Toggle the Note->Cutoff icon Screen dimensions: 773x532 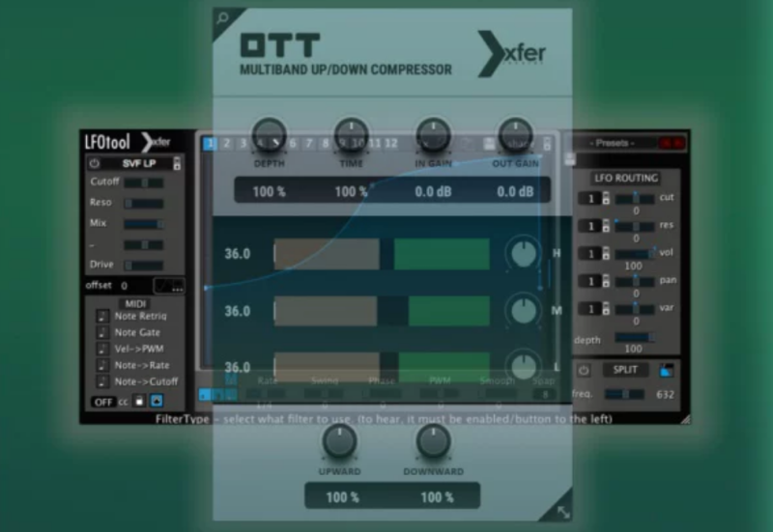point(102,381)
